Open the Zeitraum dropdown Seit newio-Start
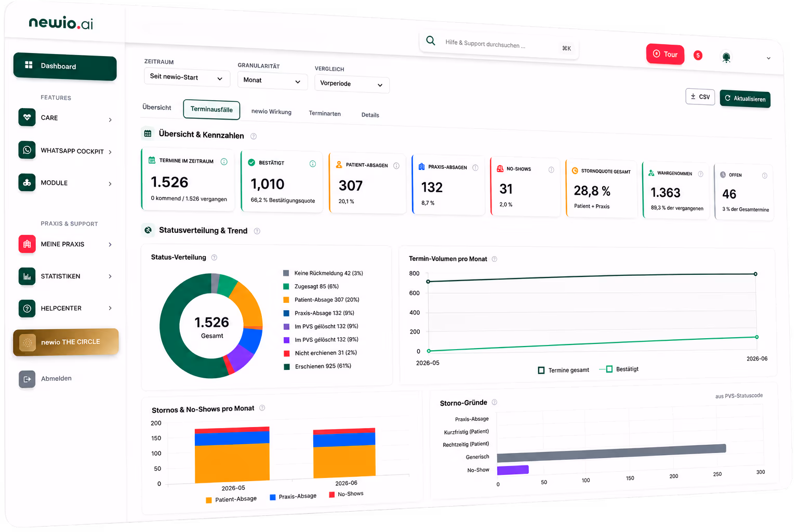798x532 pixels. pyautogui.click(x=187, y=77)
